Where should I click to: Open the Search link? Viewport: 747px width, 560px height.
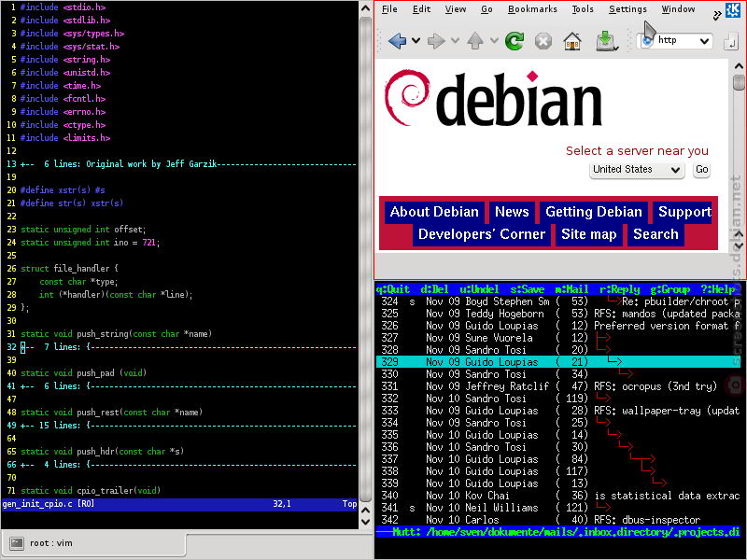[x=655, y=234]
